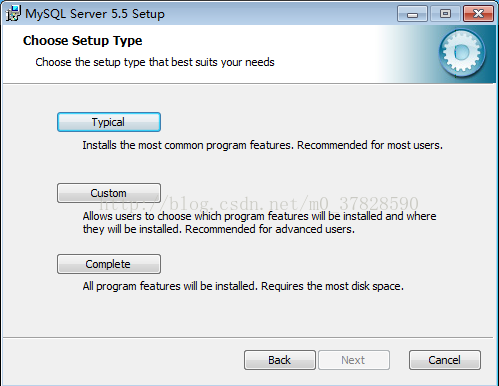499x386 pixels.
Task: Click 'All program features will be installed' description
Action: coord(170,286)
